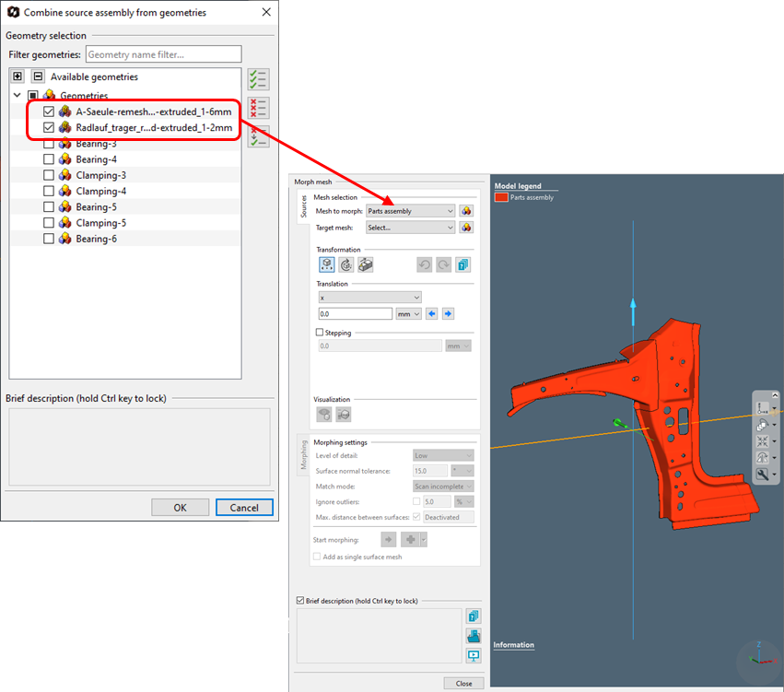The height and width of the screenshot is (692, 784).
Task: Open the Target mesh dropdown
Action: tap(411, 228)
